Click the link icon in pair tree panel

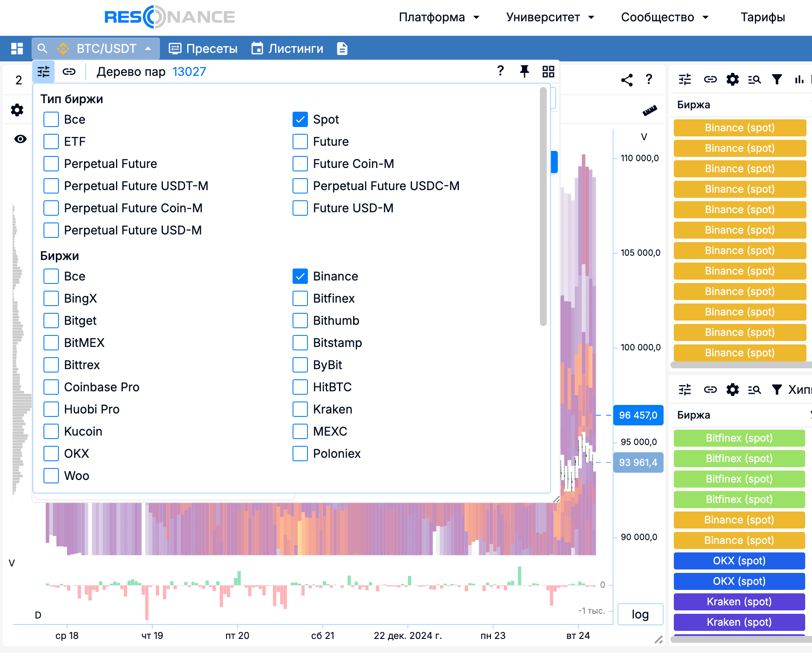click(69, 72)
